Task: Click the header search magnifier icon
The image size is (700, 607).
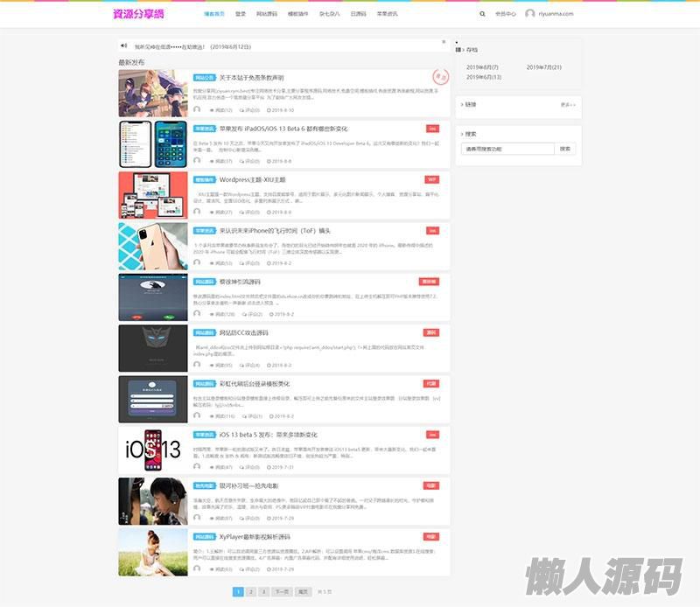Action: (x=482, y=14)
